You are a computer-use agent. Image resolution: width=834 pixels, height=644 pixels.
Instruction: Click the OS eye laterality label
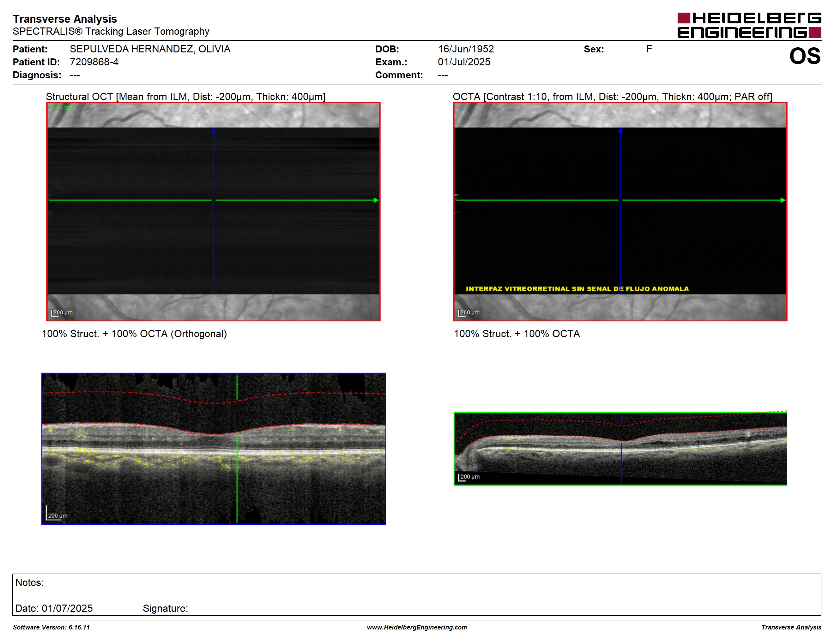[805, 56]
